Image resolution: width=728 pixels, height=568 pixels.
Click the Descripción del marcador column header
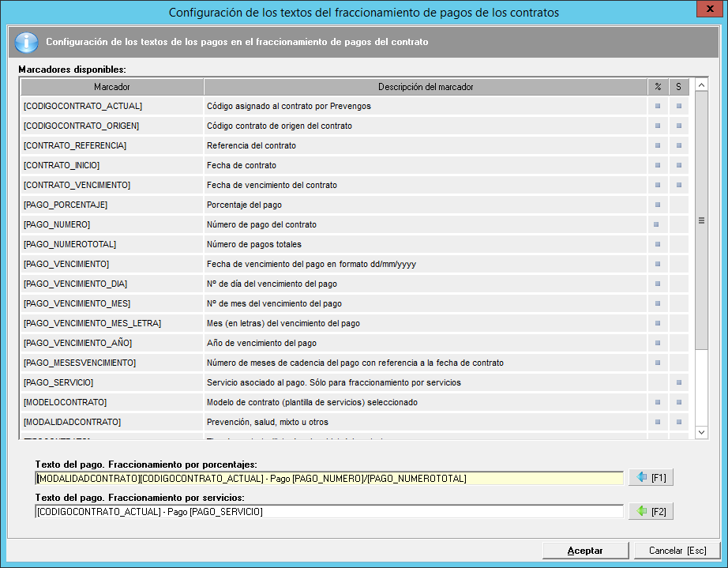point(426,86)
